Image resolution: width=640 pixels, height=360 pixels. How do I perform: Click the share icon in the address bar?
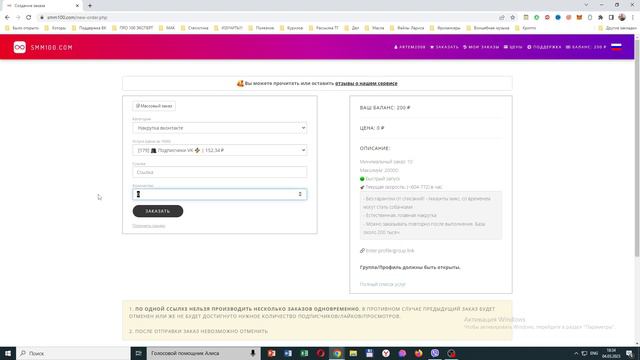pos(502,18)
